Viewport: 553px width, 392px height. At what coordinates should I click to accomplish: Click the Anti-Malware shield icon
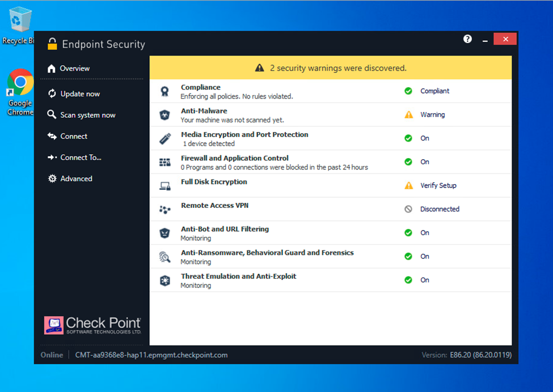click(164, 115)
